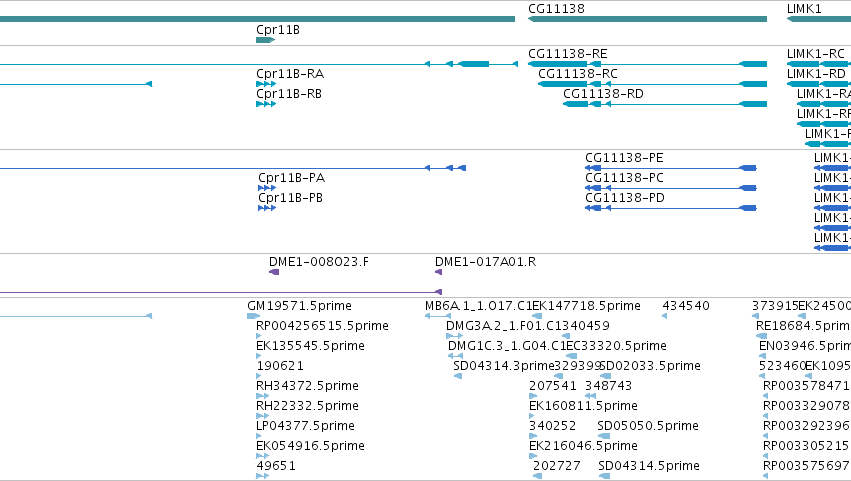Screen dimensions: 851x481
Task: Select the SD04314.3prime EST label
Action: pyautogui.click(x=504, y=366)
